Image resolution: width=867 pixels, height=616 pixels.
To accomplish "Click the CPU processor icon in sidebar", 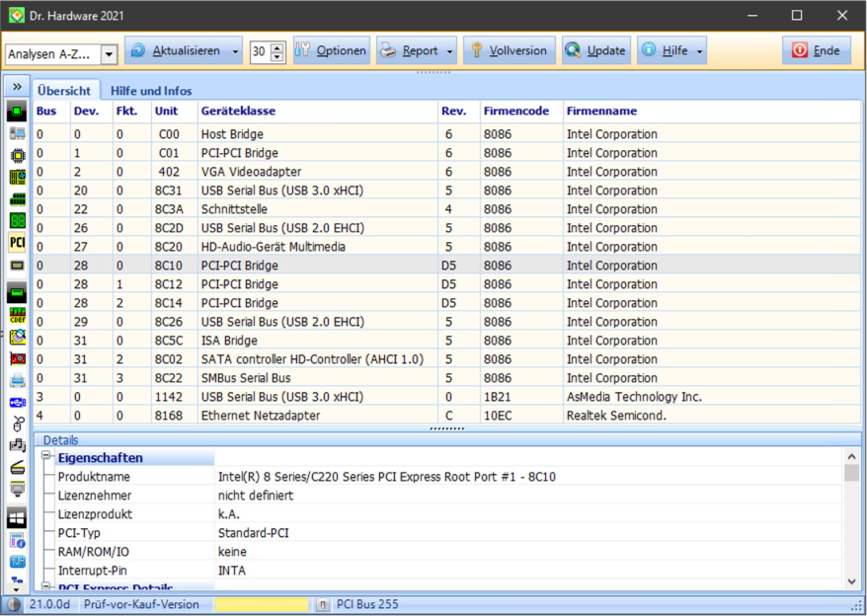I will (17, 155).
